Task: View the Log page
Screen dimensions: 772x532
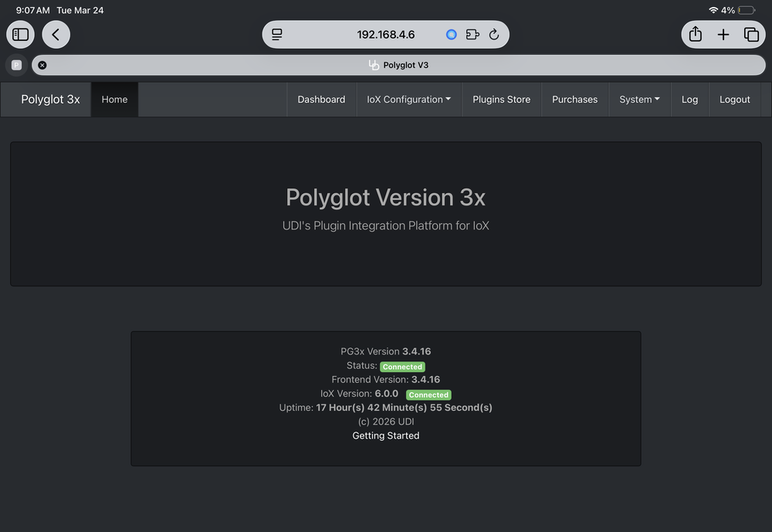Action: point(689,100)
